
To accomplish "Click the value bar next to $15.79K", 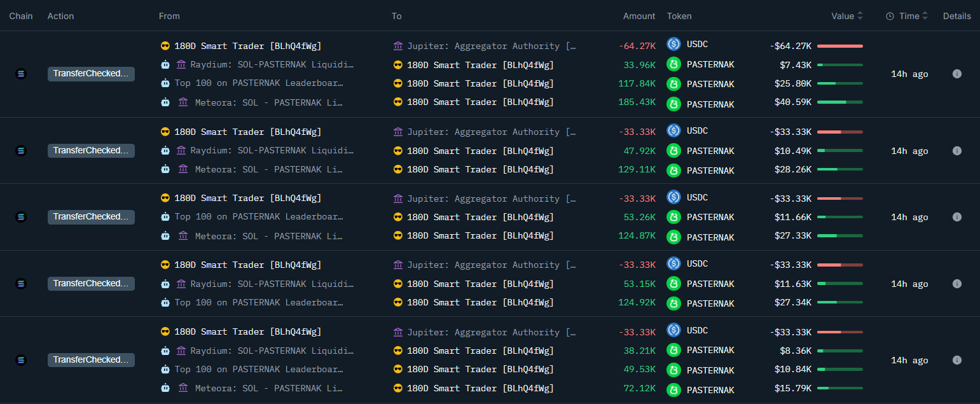I will [x=840, y=388].
